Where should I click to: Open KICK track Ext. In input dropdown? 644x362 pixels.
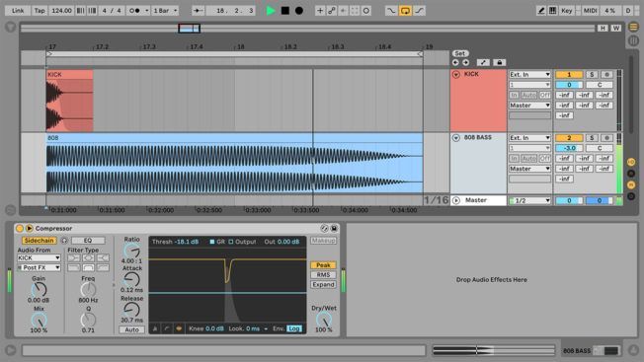tap(529, 75)
